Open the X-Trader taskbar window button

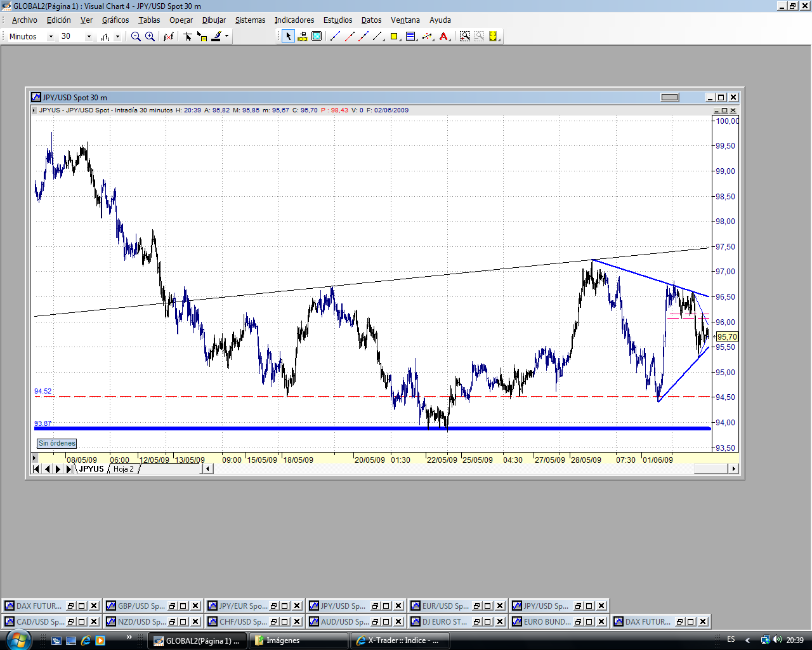(400, 640)
